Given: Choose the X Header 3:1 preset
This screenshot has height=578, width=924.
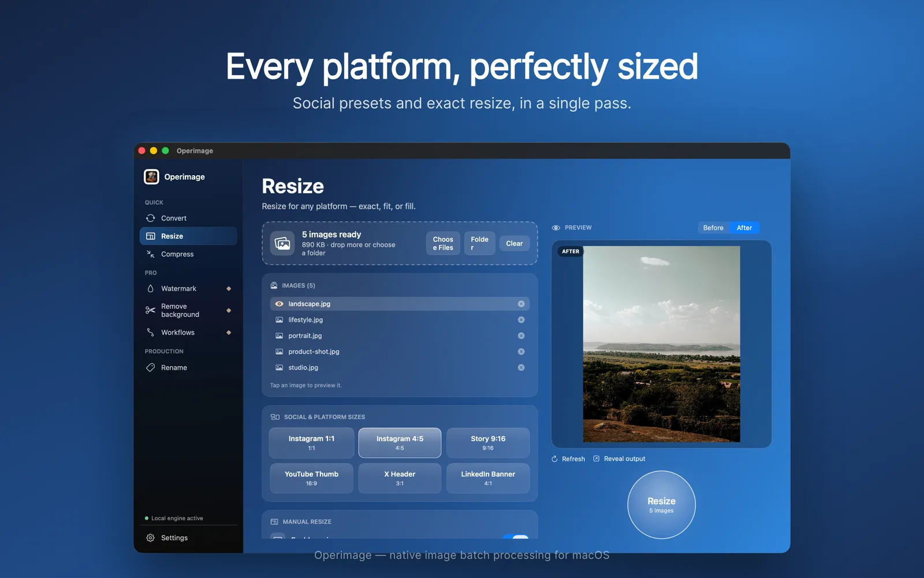Looking at the screenshot, I should [x=400, y=478].
